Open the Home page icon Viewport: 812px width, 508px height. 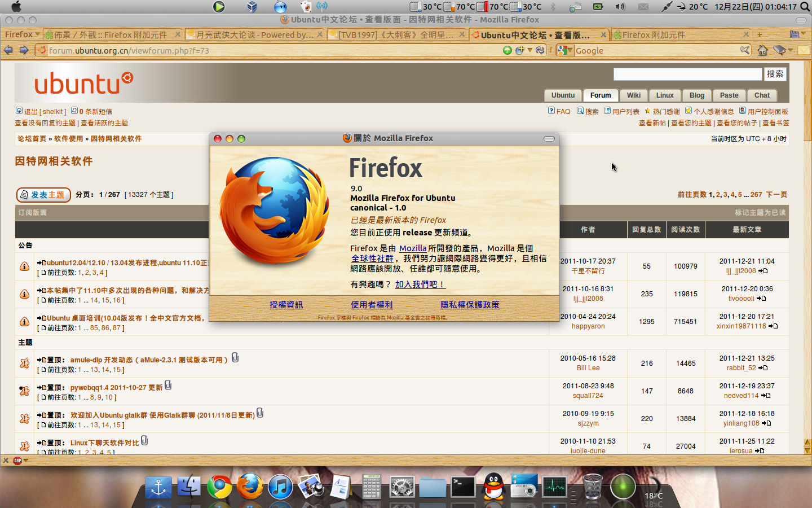pyautogui.click(x=762, y=50)
